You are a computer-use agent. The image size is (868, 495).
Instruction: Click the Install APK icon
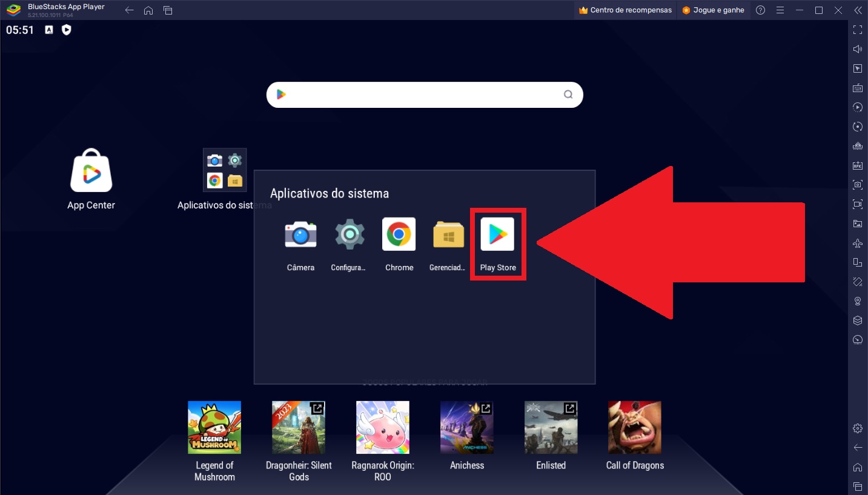857,165
